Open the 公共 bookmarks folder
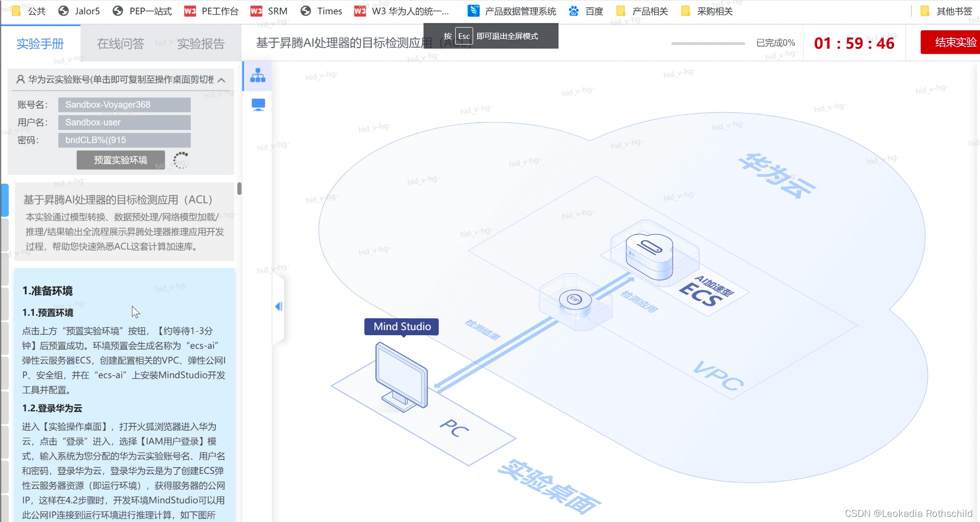Image resolution: width=980 pixels, height=522 pixels. tap(29, 11)
